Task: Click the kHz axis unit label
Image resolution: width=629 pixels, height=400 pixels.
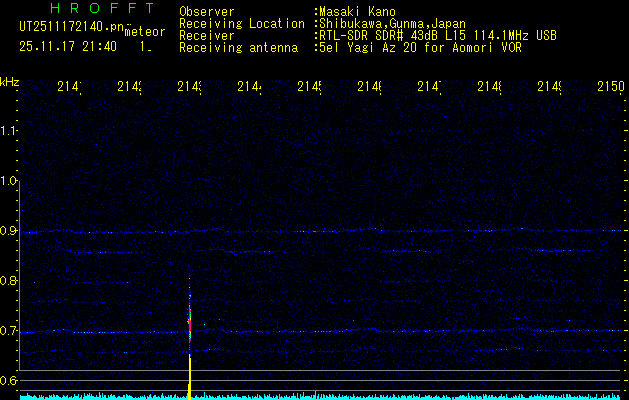Action: pos(10,81)
